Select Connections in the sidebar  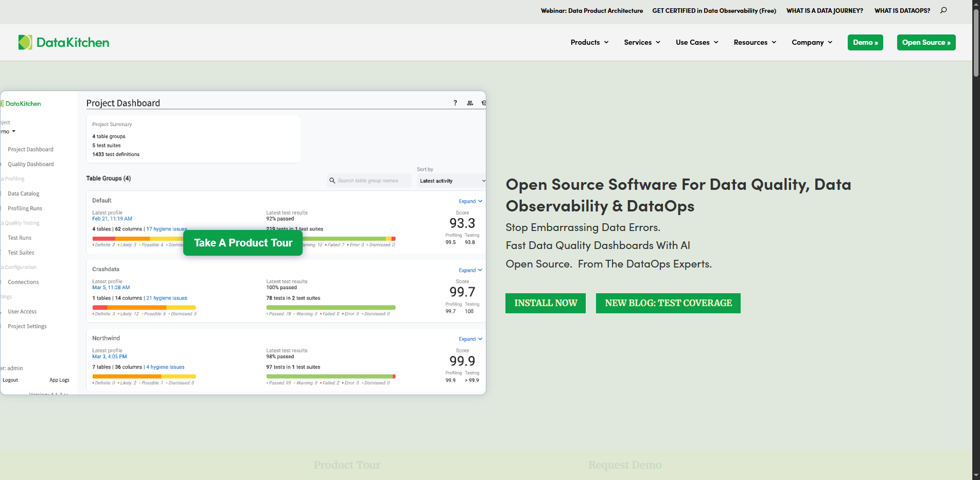tap(23, 282)
